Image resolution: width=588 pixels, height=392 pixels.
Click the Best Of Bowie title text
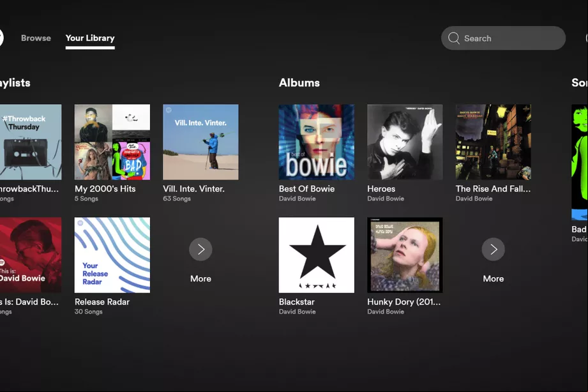click(306, 189)
